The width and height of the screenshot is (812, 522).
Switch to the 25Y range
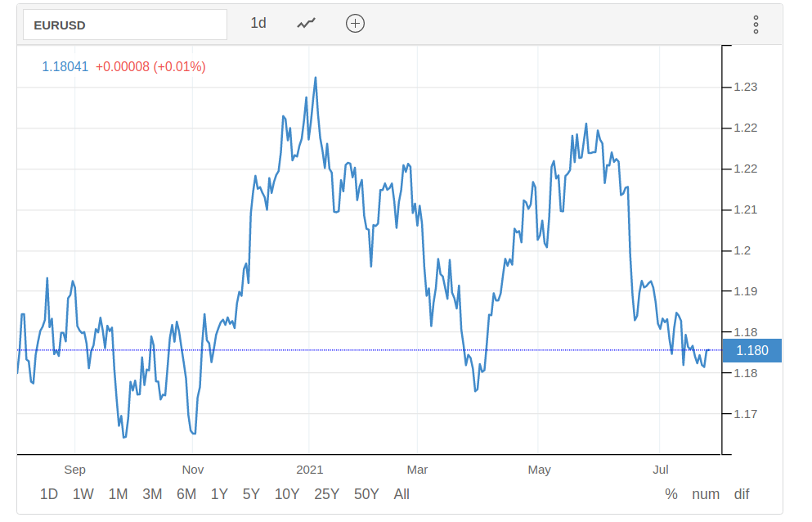(327, 494)
